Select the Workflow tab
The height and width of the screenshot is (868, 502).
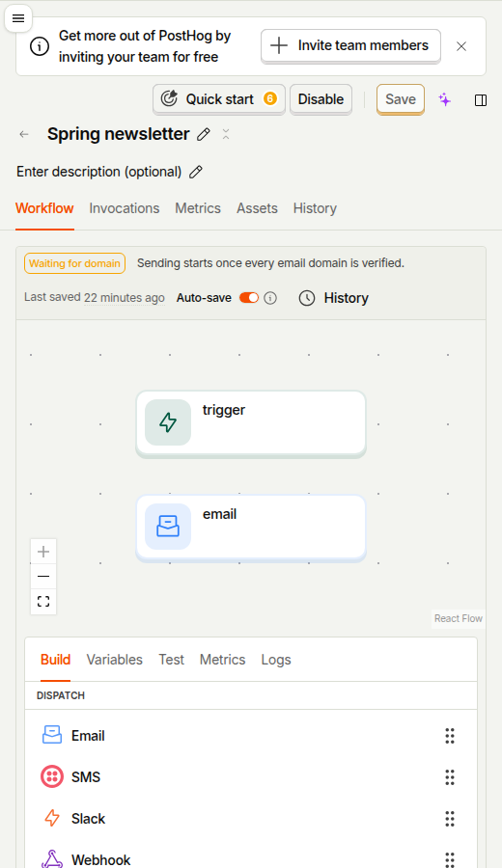tap(44, 208)
